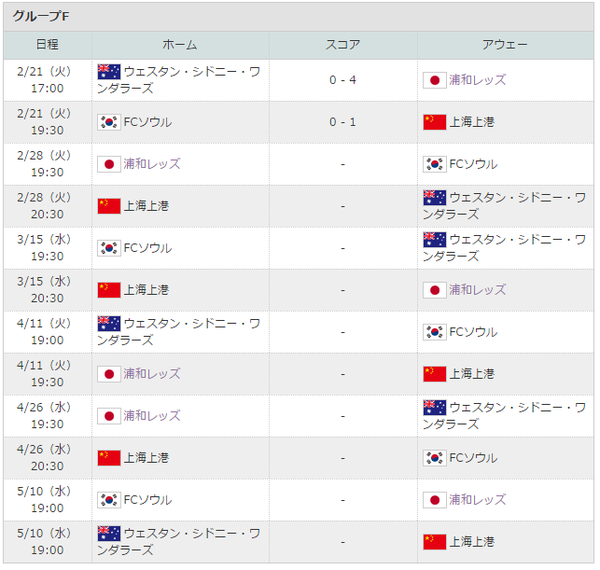Click Australia flag in 4/11 19:00 home cell
600x570 pixels.
[109, 324]
